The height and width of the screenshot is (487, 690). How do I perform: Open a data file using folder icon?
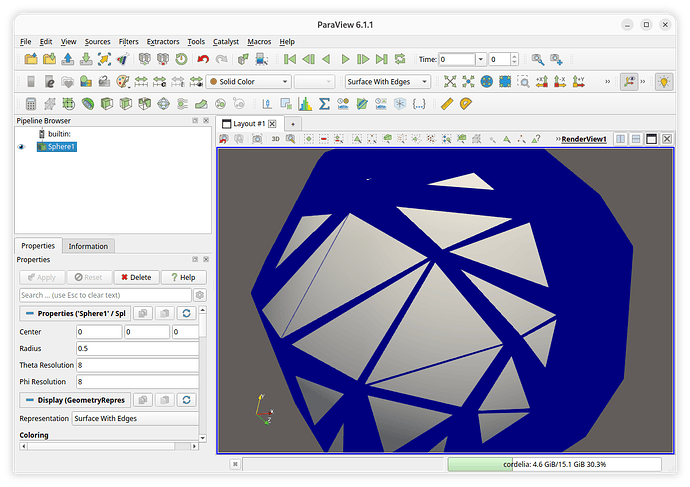click(31, 59)
